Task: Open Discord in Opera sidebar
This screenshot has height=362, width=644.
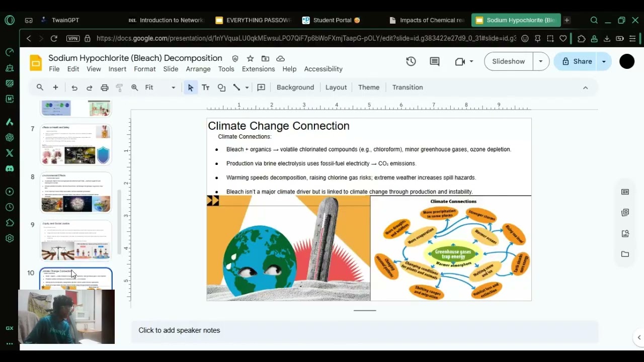Action: pos(10,168)
